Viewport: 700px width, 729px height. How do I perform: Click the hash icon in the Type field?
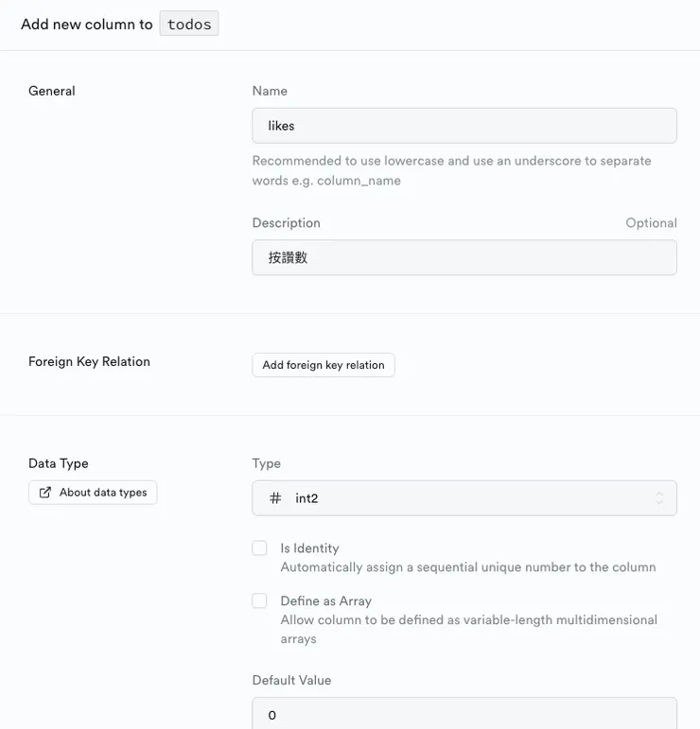click(x=275, y=498)
